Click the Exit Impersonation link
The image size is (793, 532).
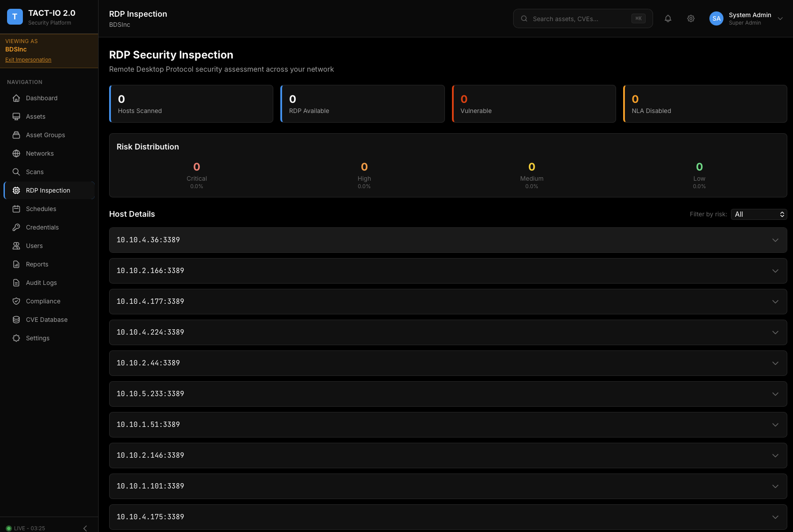pos(28,59)
